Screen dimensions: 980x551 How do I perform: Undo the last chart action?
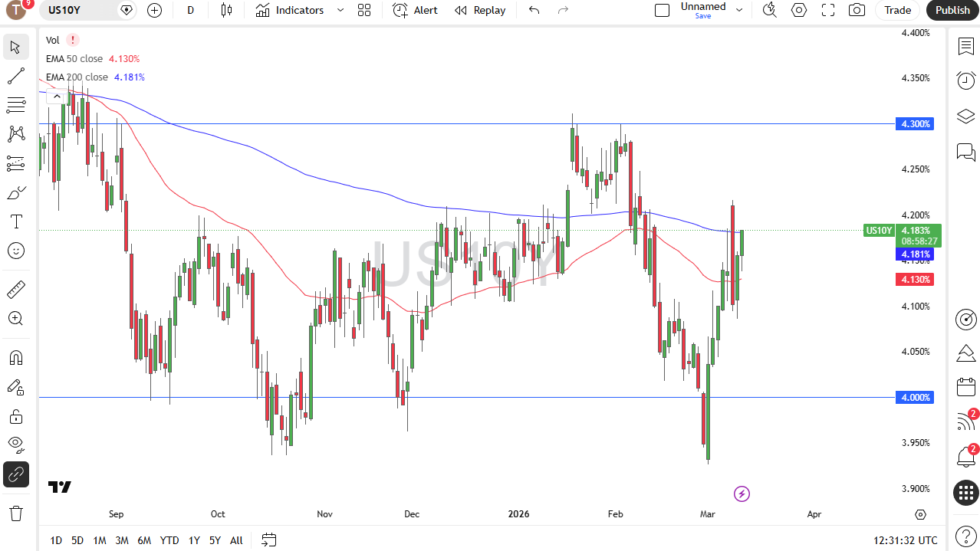(534, 10)
